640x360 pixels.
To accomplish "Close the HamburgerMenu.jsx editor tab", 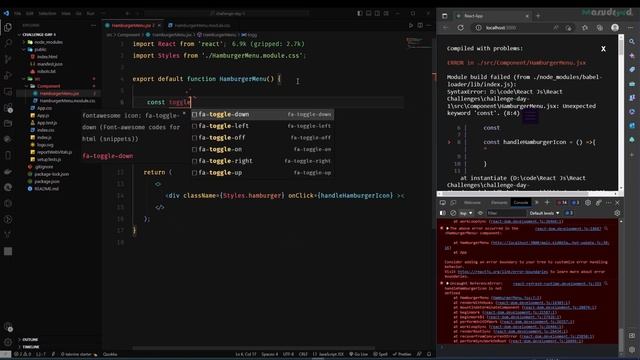I will pyautogui.click(x=159, y=25).
